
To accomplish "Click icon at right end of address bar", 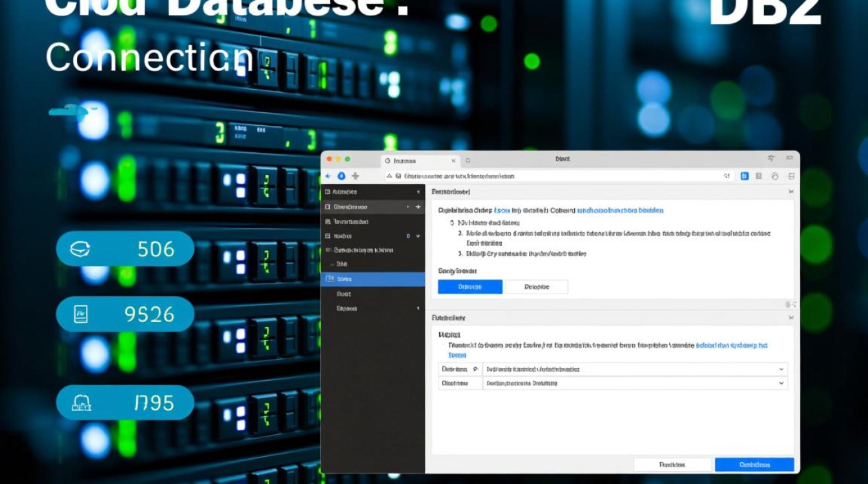I will pyautogui.click(x=727, y=176).
